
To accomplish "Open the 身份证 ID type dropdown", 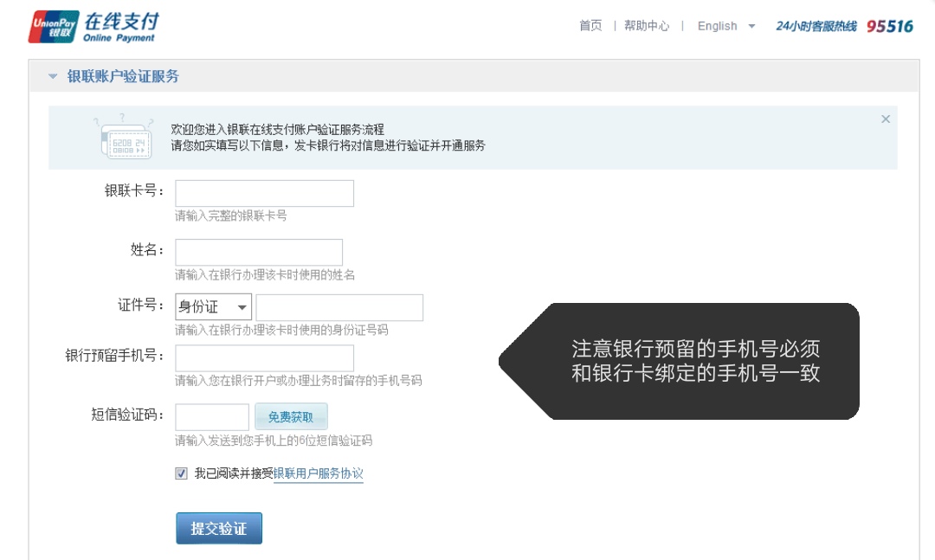I will coord(213,306).
